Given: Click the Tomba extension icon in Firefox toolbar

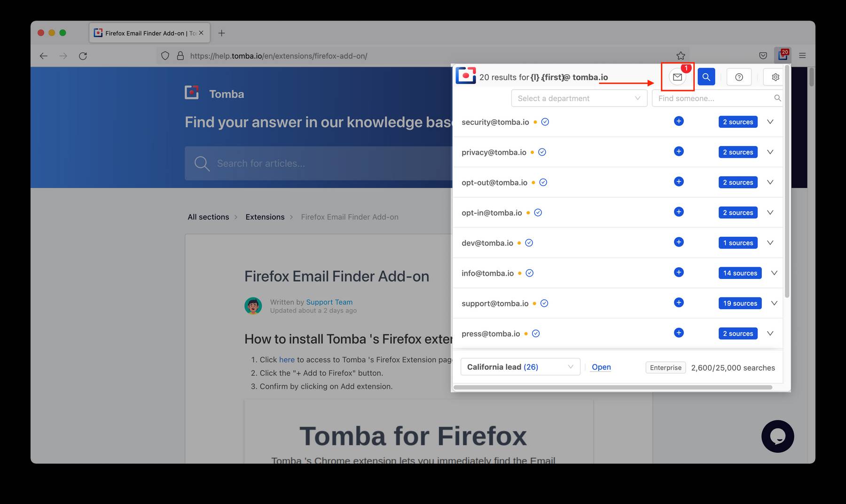Looking at the screenshot, I should tap(783, 55).
